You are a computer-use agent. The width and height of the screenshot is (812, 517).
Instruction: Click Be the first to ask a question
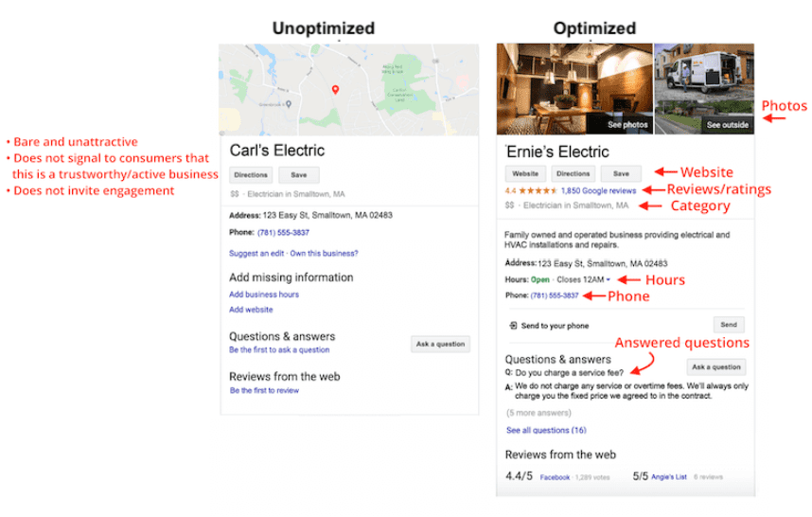click(x=279, y=349)
